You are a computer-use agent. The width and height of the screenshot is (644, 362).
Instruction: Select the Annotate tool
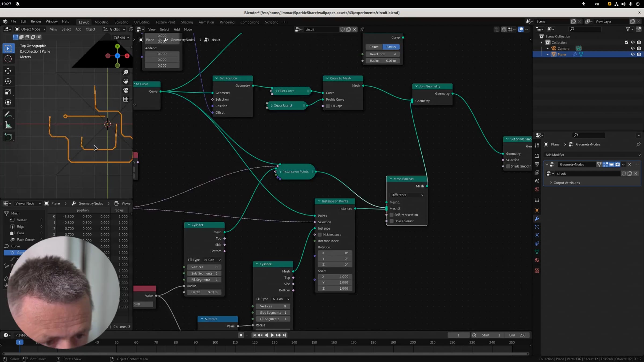pos(8,115)
